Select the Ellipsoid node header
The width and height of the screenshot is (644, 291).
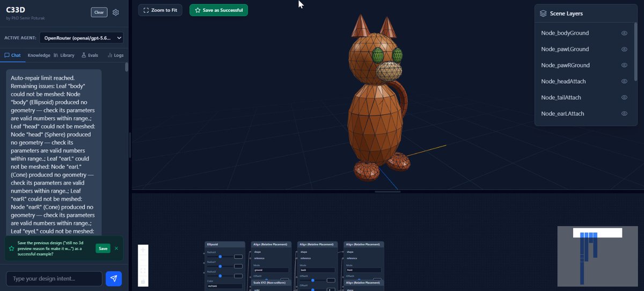coord(225,244)
